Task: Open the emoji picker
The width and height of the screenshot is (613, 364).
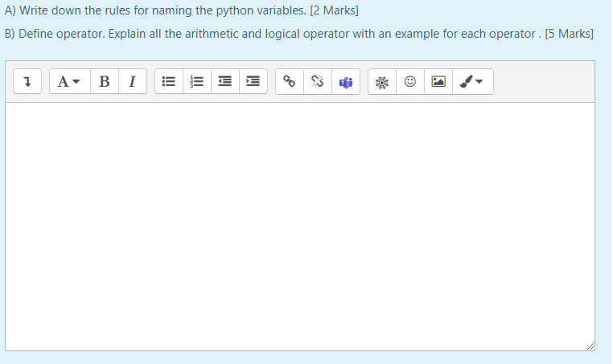Action: [410, 82]
